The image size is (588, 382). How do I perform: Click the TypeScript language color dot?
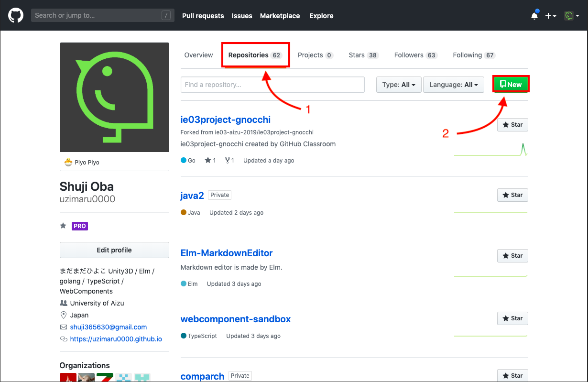184,336
